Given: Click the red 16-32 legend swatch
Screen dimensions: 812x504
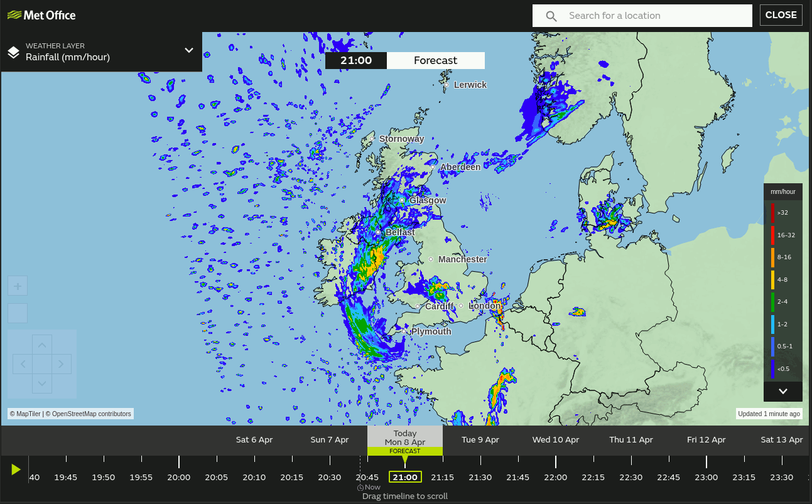Looking at the screenshot, I should point(772,235).
